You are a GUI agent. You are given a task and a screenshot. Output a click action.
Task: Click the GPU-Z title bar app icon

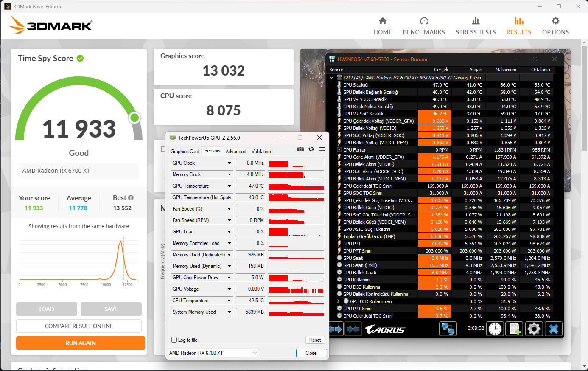[x=173, y=138]
